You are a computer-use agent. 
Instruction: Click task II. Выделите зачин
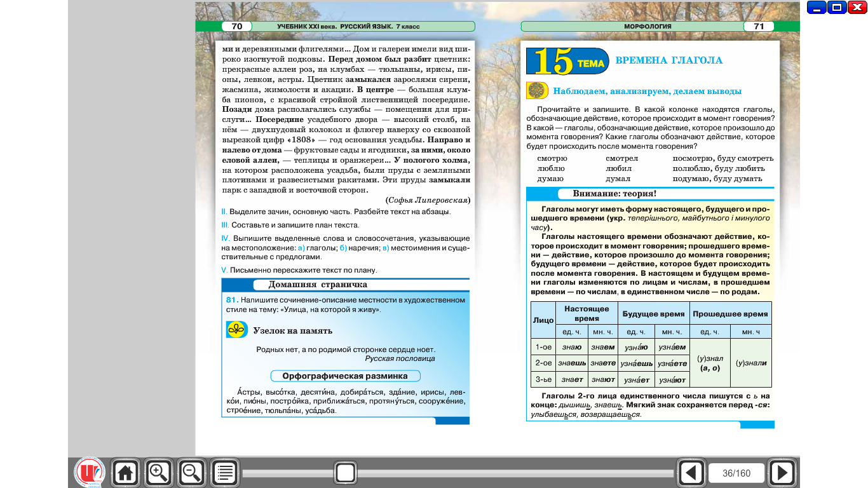click(x=336, y=212)
